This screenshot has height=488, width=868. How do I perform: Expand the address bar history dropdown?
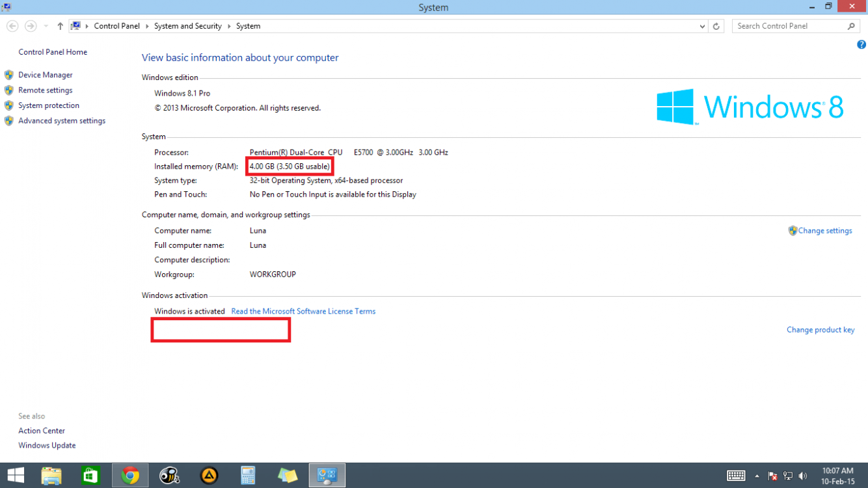coord(702,26)
